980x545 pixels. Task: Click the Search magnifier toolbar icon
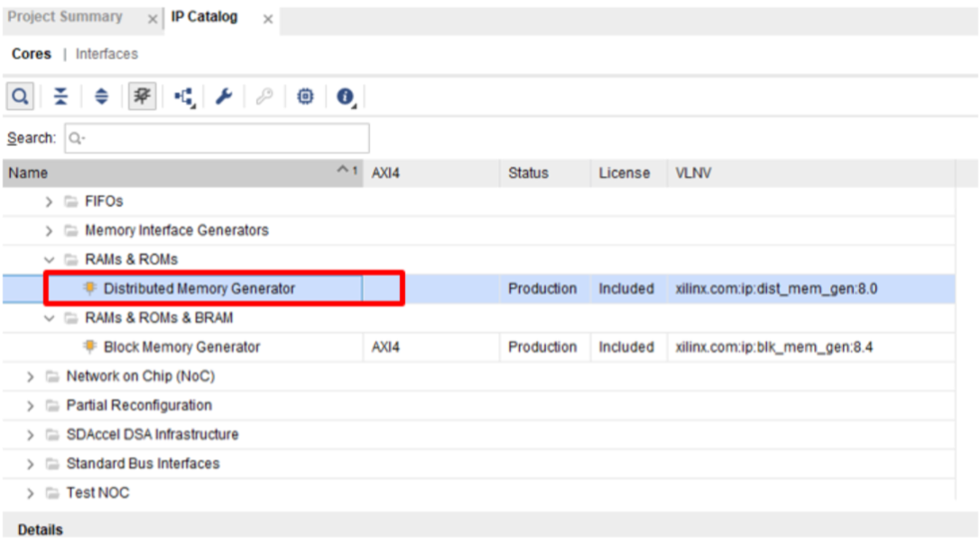(20, 97)
